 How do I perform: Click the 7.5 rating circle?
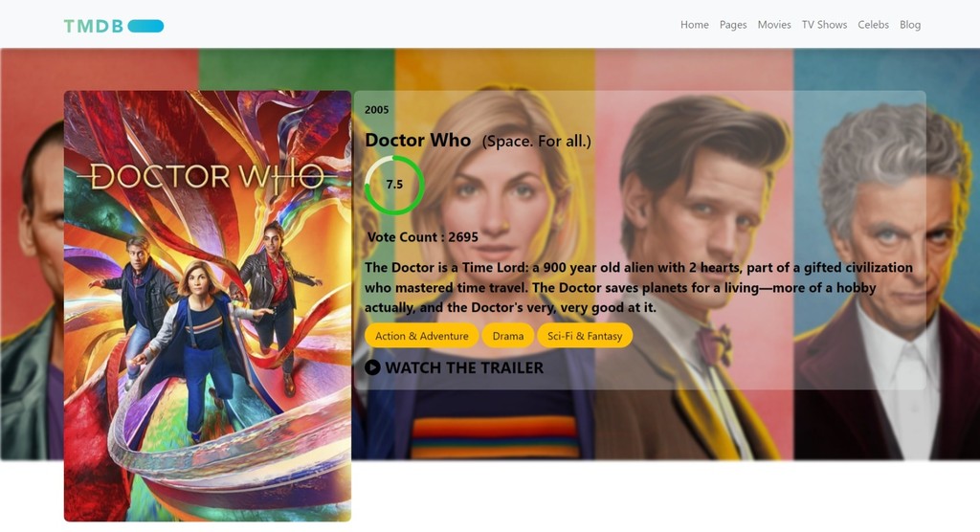pyautogui.click(x=394, y=185)
